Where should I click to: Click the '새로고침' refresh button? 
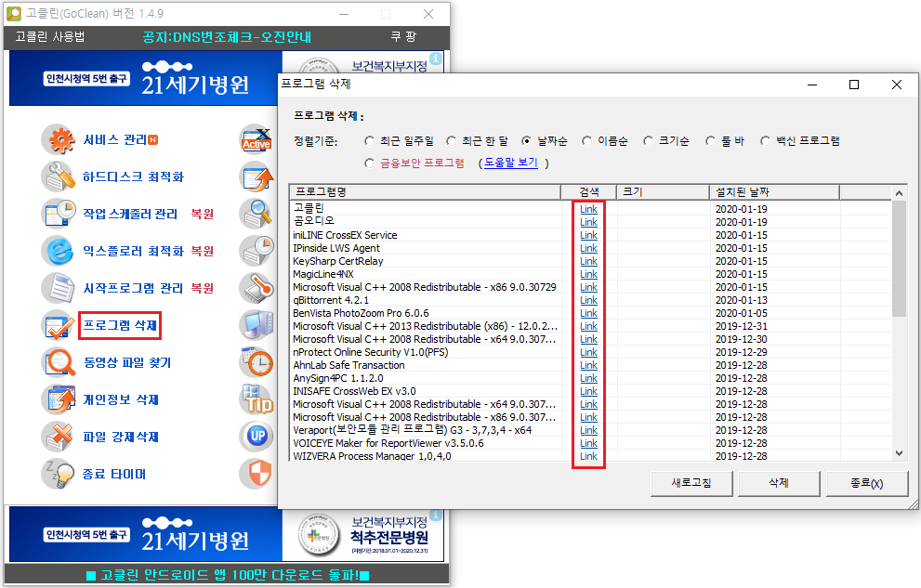pos(691,483)
